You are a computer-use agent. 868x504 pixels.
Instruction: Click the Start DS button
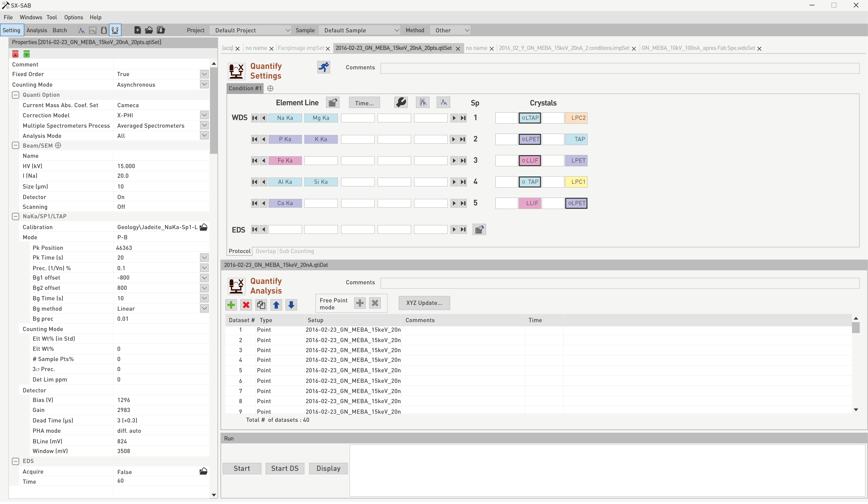pos(284,469)
